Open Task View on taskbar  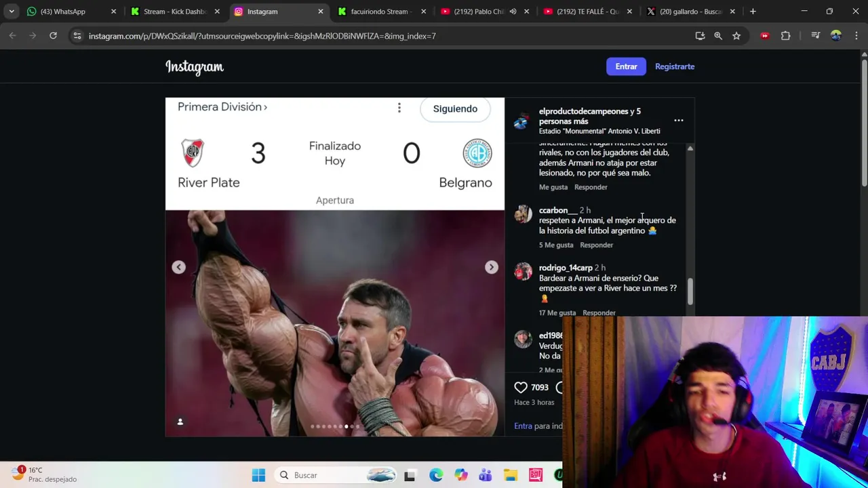click(410, 475)
